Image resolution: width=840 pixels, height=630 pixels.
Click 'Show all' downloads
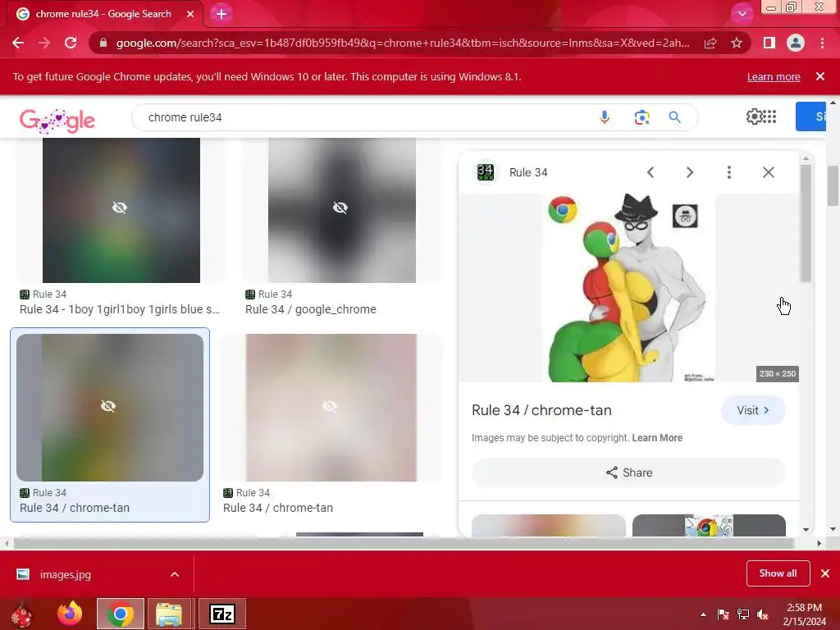(778, 573)
